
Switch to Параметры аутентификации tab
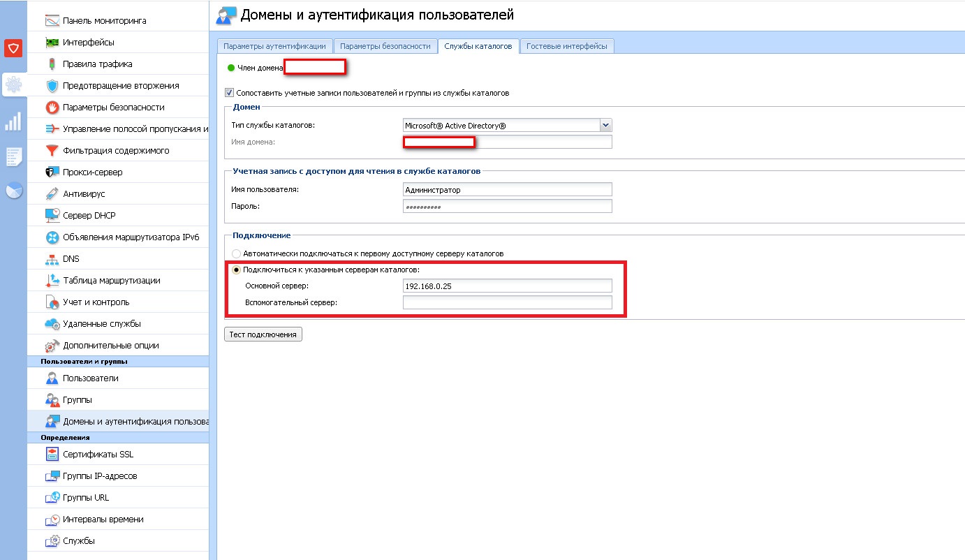pos(274,46)
